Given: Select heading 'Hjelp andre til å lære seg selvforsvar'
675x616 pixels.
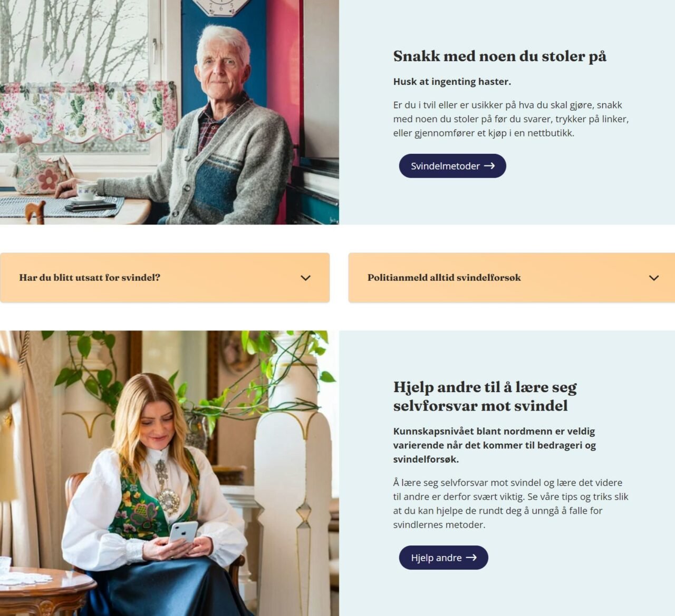Looking at the screenshot, I should [x=485, y=396].
